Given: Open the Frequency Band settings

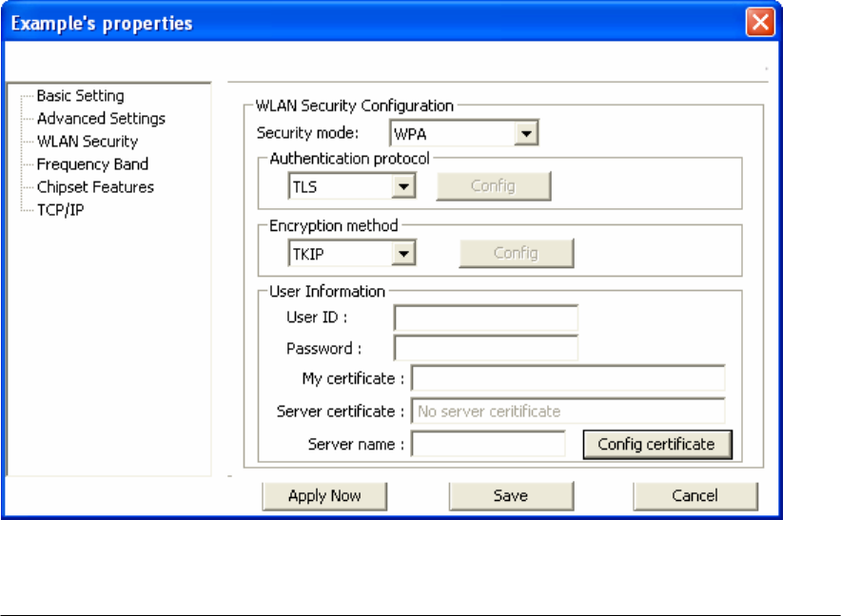Looking at the screenshot, I should [92, 164].
